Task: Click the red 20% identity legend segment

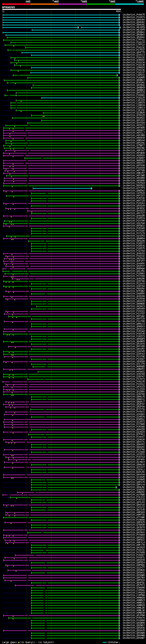Action: [x=16, y=4]
